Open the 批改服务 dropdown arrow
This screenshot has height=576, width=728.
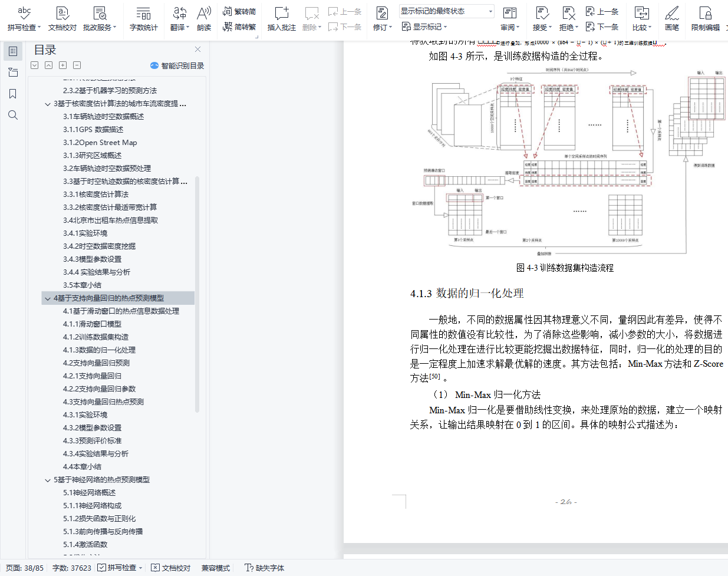click(x=115, y=27)
